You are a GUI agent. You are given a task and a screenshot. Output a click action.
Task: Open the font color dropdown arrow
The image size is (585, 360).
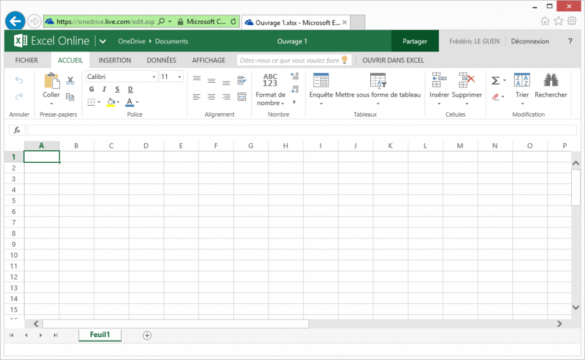click(x=137, y=102)
